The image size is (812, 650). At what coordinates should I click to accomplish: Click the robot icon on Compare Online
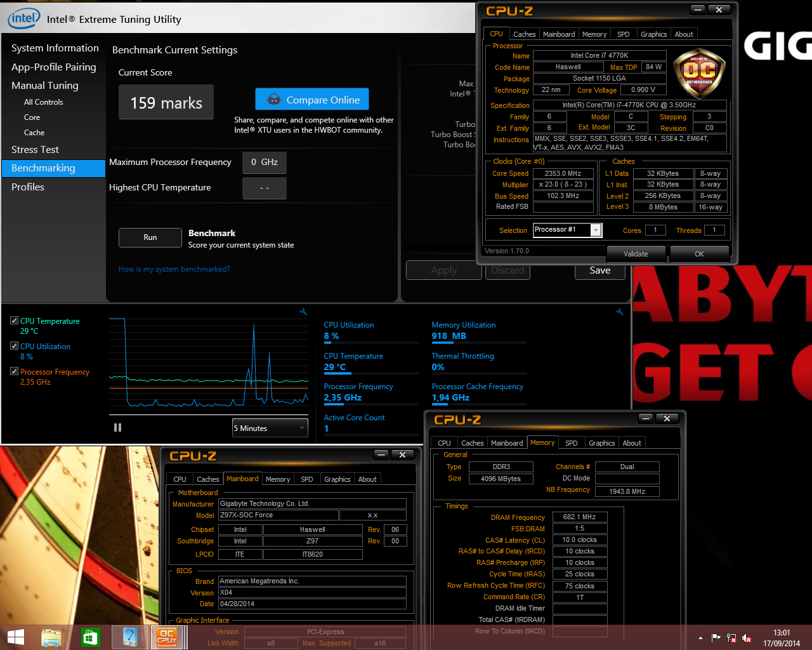coord(273,100)
